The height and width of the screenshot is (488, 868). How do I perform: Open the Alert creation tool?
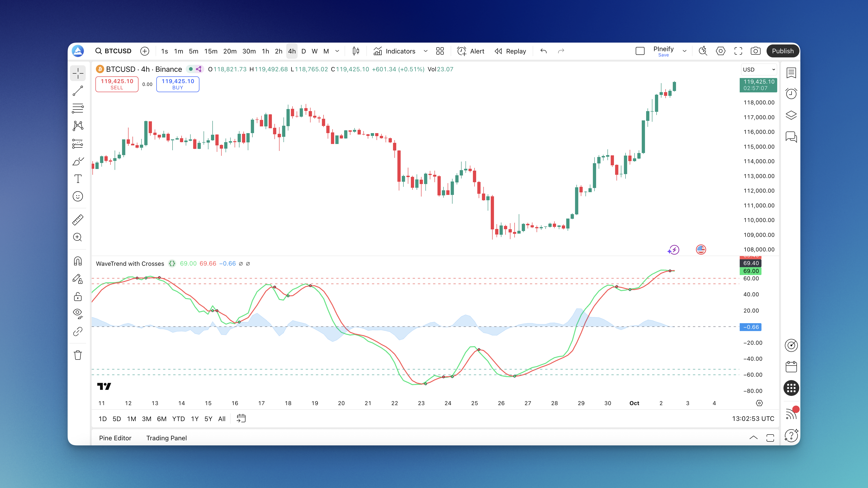(x=470, y=51)
